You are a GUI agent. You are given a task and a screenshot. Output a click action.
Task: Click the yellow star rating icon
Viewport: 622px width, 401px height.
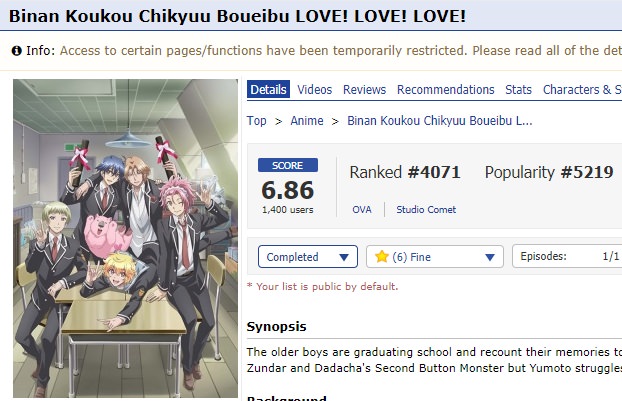tap(382, 257)
